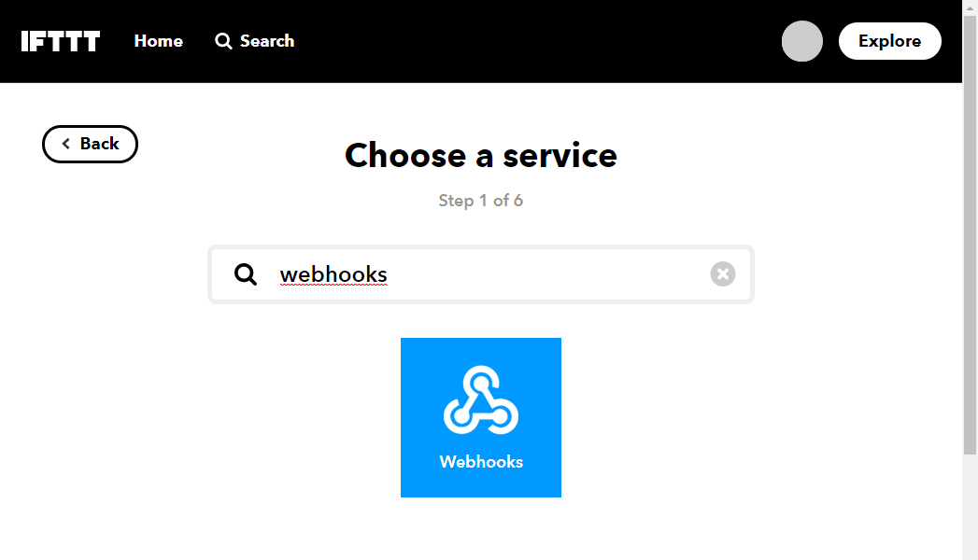This screenshot has width=978, height=560.
Task: Click the Choose a service heading
Action: (481, 155)
